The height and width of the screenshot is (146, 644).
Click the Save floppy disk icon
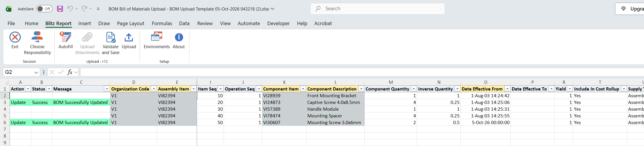click(60, 9)
